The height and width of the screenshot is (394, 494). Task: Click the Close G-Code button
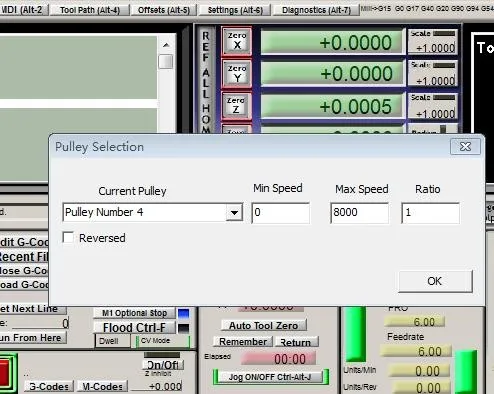click(24, 271)
